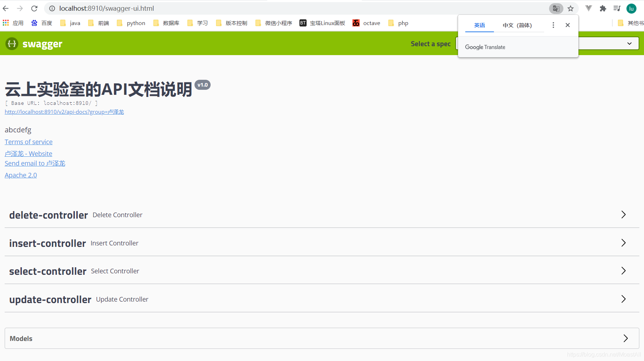The height and width of the screenshot is (361, 644).
Task: Click the address bar URL field
Action: (x=297, y=8)
